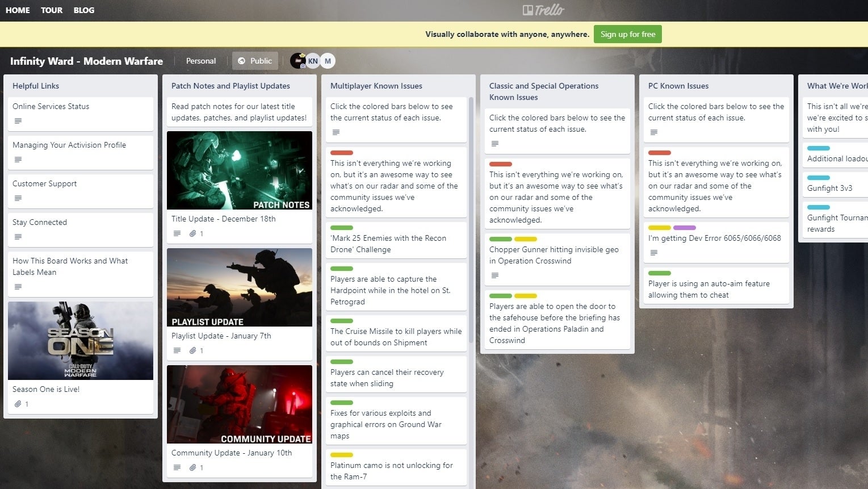Viewport: 868px width, 489px height.
Task: Click description icon in Classic and Special Operations intro card
Action: coord(495,144)
